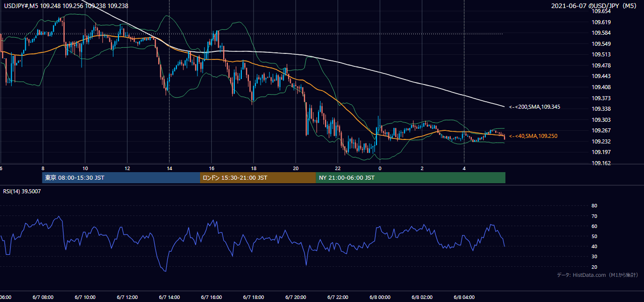
Task: Click the 6/8 02:00 bottom time label
Action: [422, 297]
